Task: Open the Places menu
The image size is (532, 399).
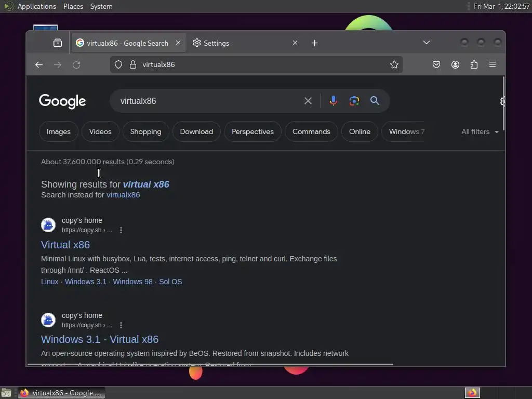Action: tap(73, 6)
